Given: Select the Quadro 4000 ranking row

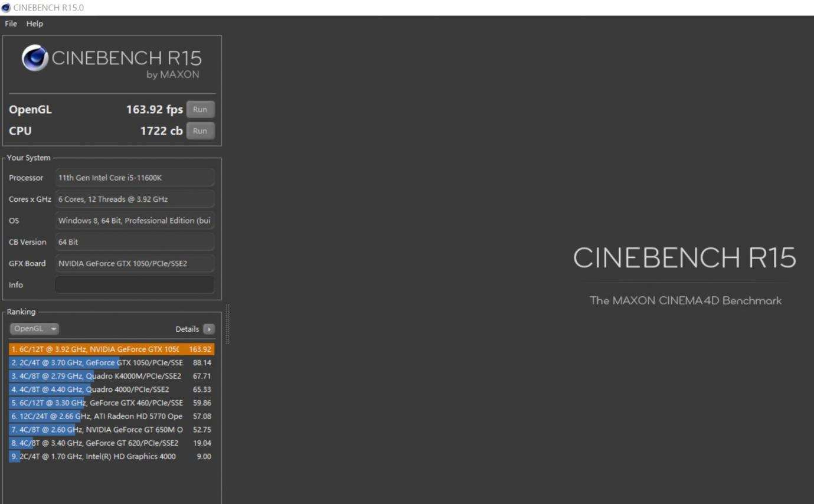Looking at the screenshot, I should (x=112, y=390).
